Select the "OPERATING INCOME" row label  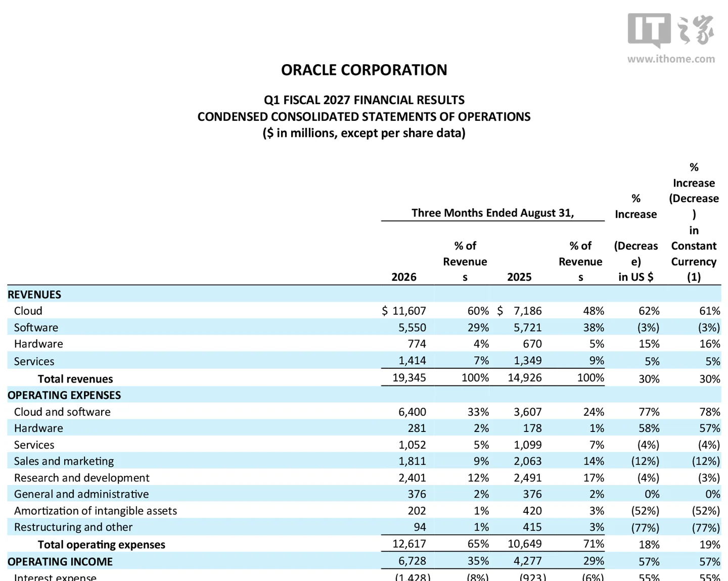coord(60,561)
